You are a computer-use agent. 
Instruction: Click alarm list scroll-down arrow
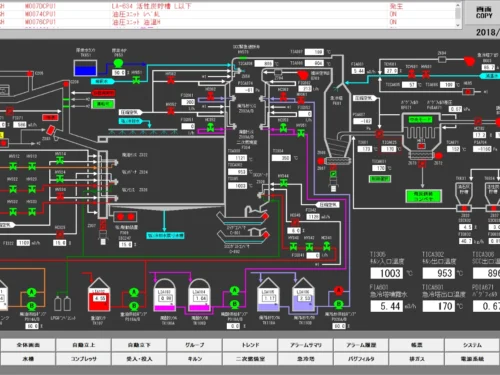[x=458, y=25]
